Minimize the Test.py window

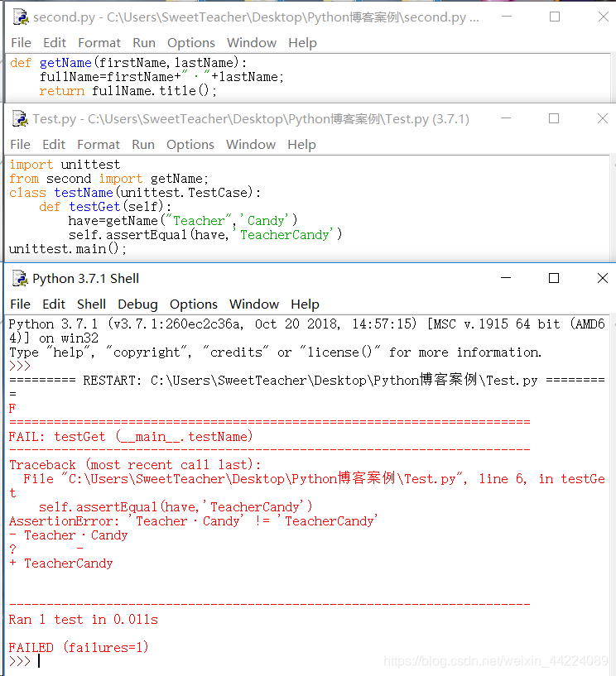pos(506,118)
